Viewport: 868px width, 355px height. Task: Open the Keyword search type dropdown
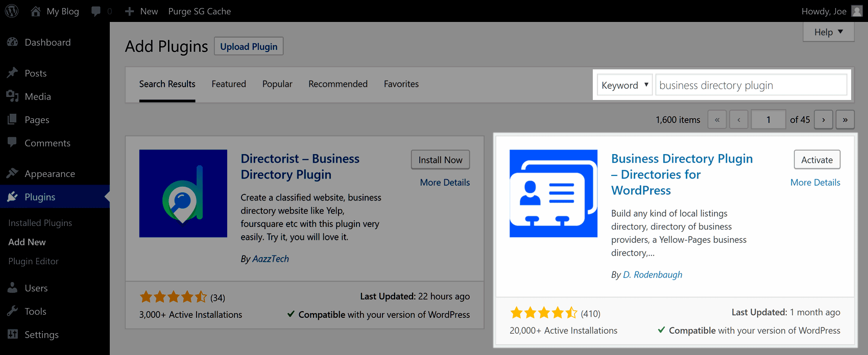pos(625,85)
